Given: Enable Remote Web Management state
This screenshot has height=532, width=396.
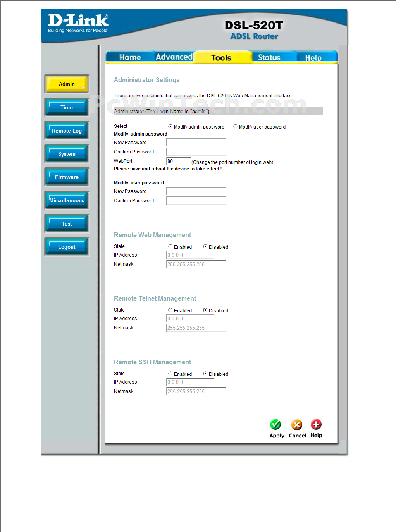Looking at the screenshot, I should (x=170, y=246).
